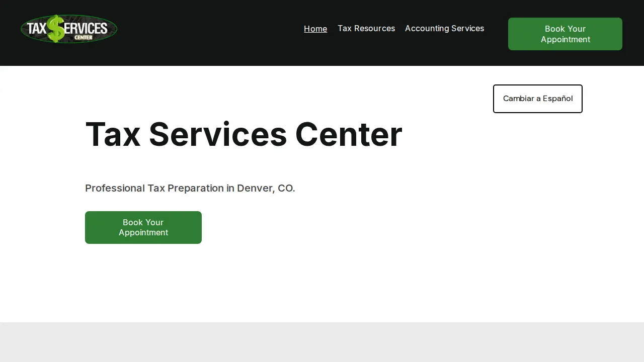Click header Book Your Appointment button
Screen dimensions: 644x362
click(x=565, y=34)
